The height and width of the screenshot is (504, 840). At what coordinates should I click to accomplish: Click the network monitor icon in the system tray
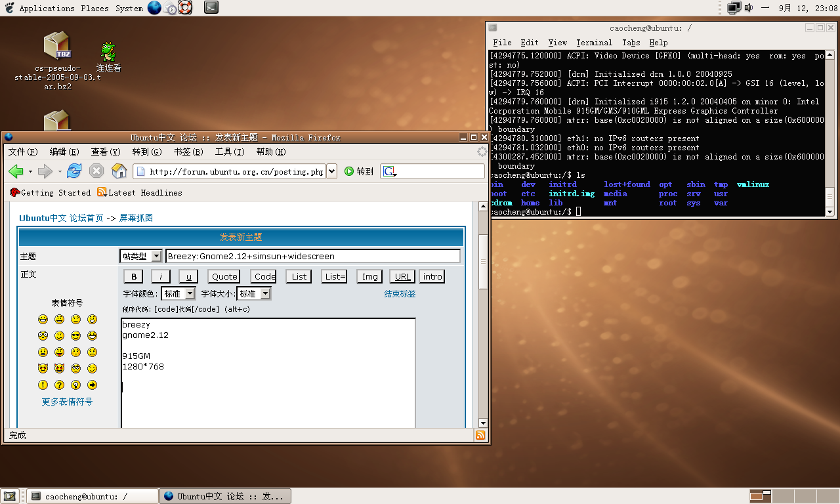point(734,8)
